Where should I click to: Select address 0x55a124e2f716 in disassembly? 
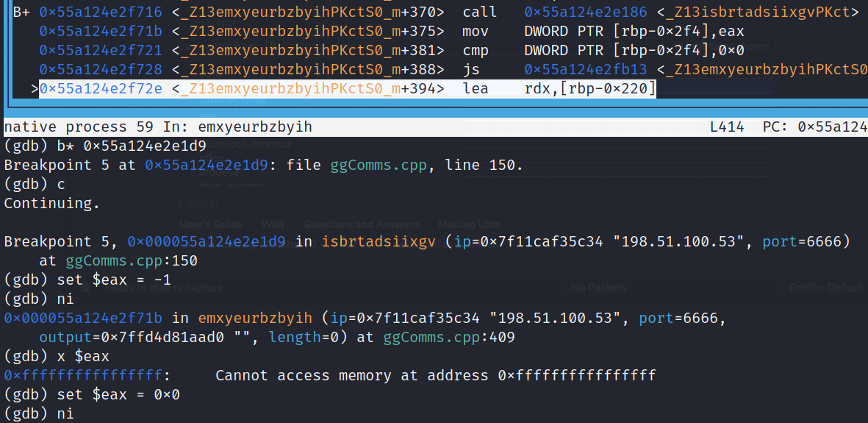pos(101,13)
